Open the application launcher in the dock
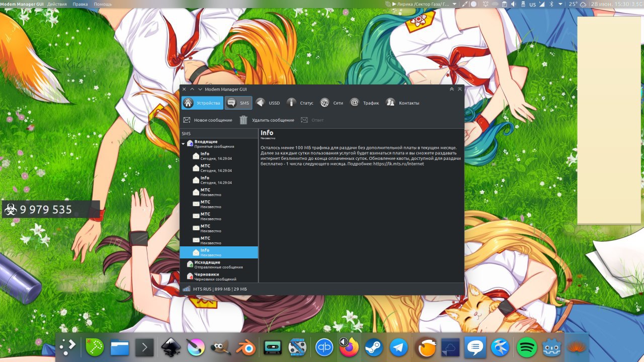The height and width of the screenshot is (362, 644). (x=68, y=347)
